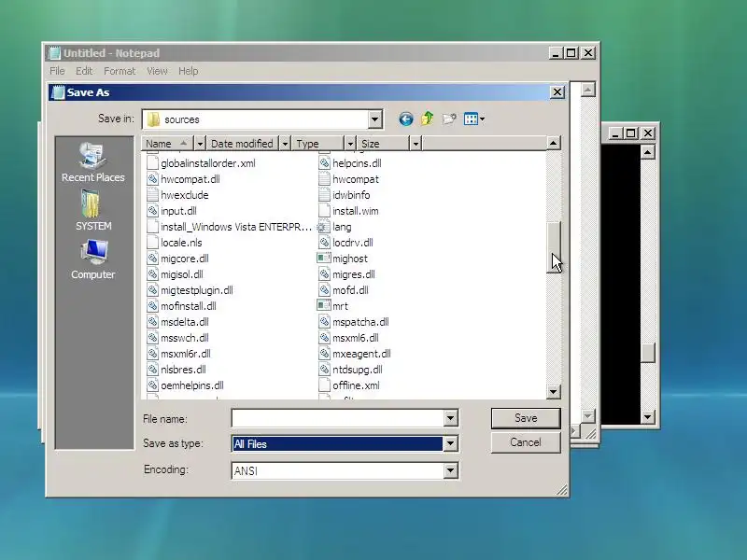Sort by the Name column header

(168, 144)
